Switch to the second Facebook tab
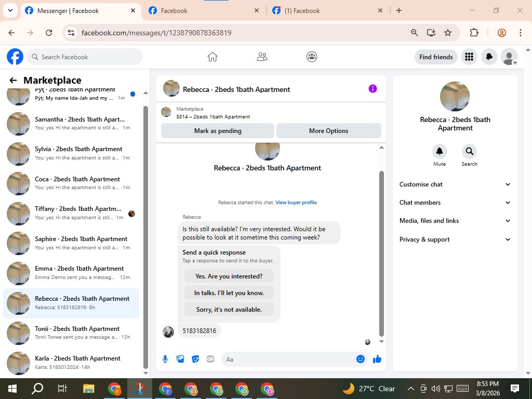Screen dimensions: 532x399 coord(204,11)
